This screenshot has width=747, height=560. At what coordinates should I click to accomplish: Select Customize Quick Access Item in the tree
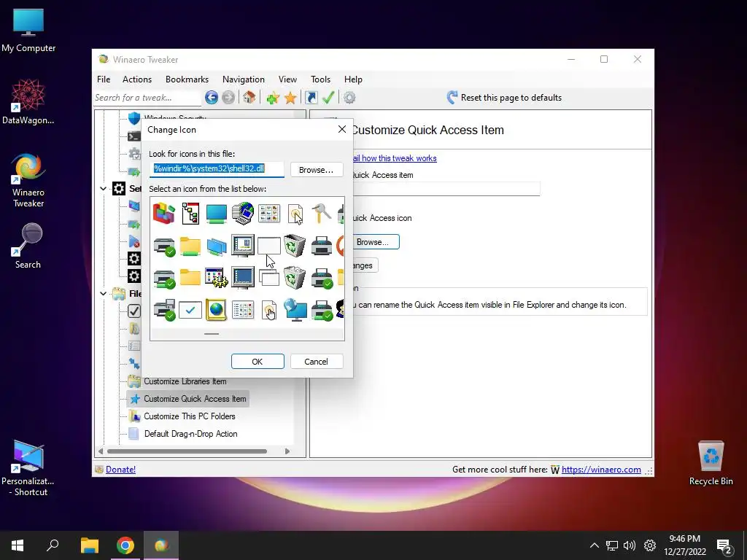[x=195, y=399]
